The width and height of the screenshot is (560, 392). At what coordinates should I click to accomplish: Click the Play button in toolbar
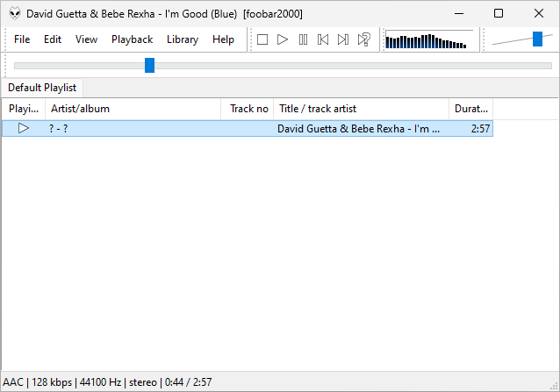tap(283, 39)
